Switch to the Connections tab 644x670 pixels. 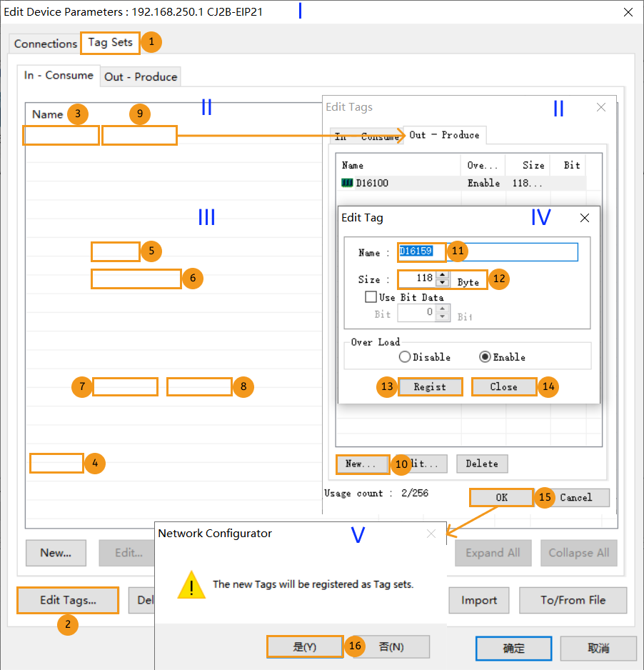coord(45,44)
